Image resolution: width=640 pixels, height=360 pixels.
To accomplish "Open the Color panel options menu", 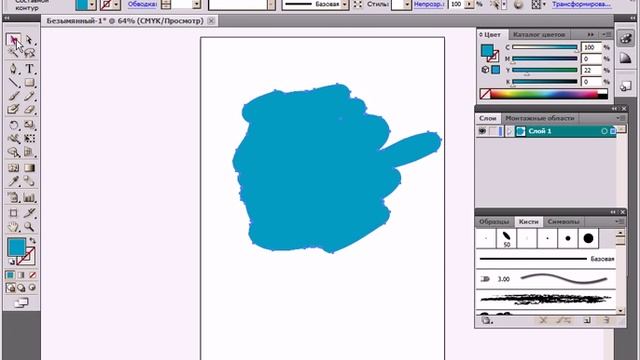I will tap(606, 34).
